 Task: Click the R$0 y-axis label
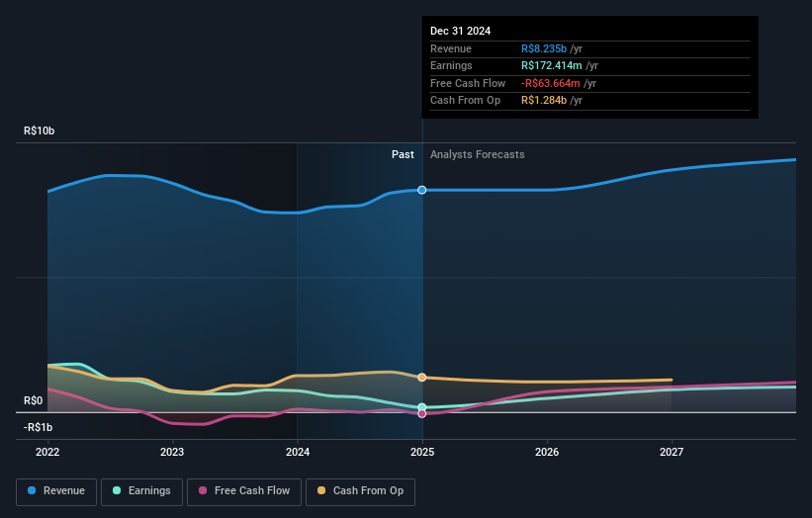click(34, 401)
